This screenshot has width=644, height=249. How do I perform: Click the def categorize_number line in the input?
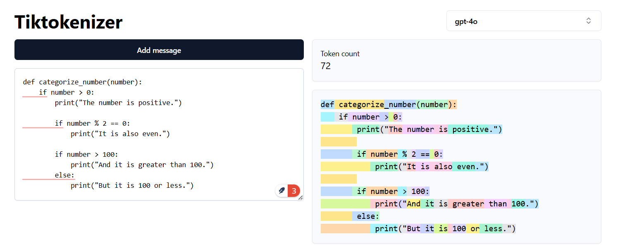(82, 82)
